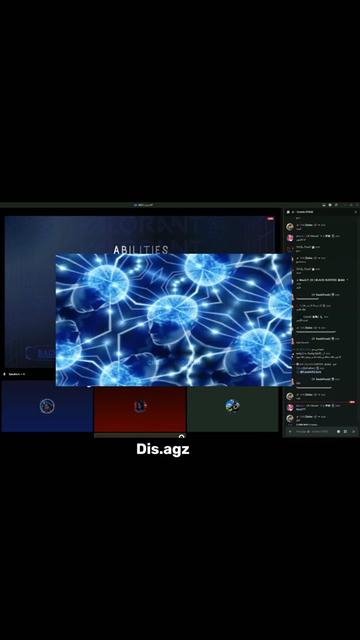Click the stream name label under the stream
This screenshot has width=360, height=640.
[17, 374]
